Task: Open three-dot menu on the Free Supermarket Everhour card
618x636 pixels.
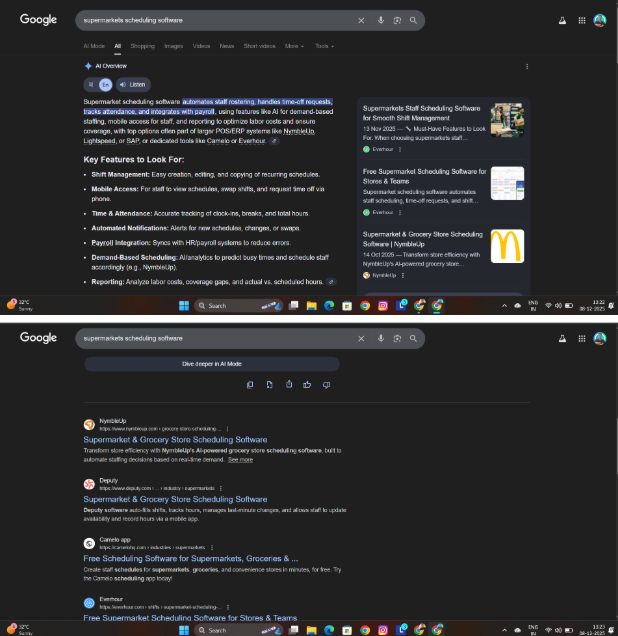Action: click(400, 212)
